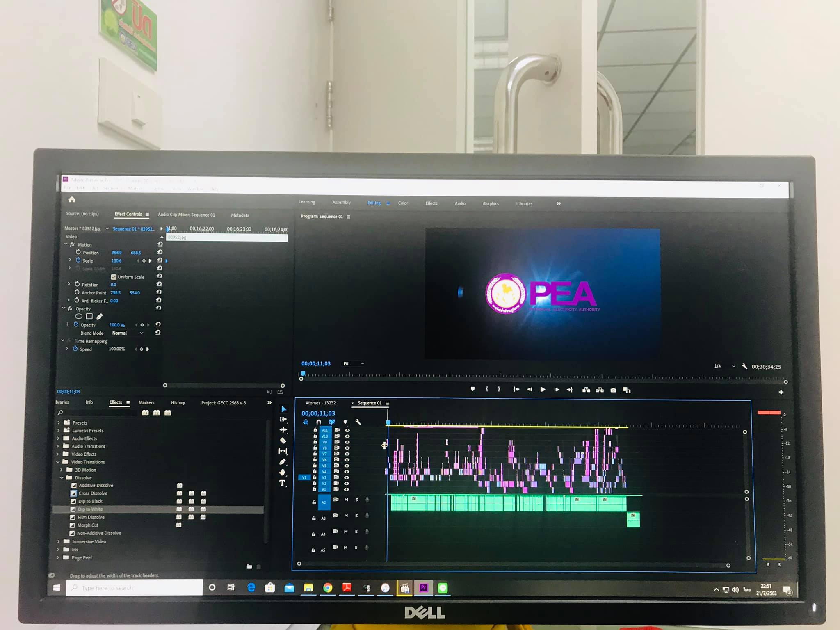
Task: Click Add Marker in Program monitor
Action: coord(472,389)
